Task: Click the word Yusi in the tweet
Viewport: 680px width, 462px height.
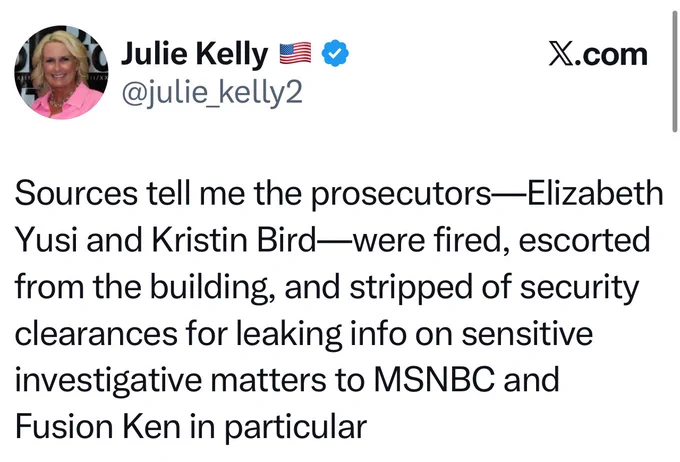Action: (47, 241)
